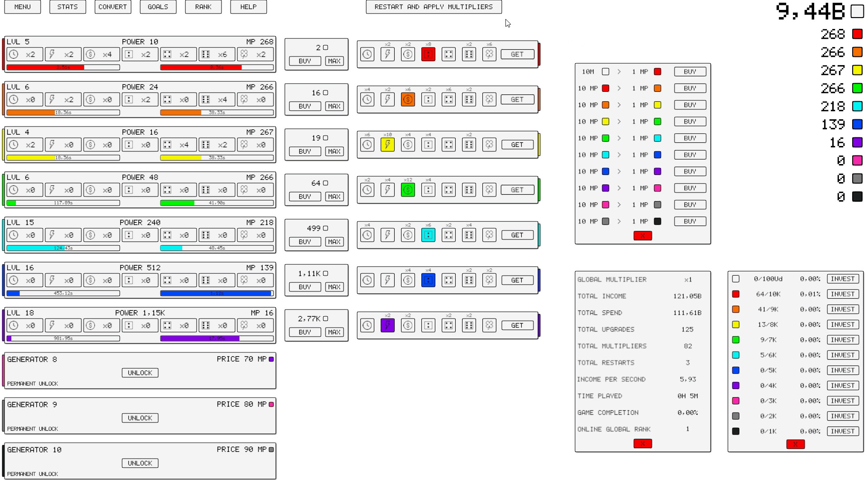The width and height of the screenshot is (868, 488).
Task: Click the clock icon in purple GET row
Action: click(x=367, y=325)
